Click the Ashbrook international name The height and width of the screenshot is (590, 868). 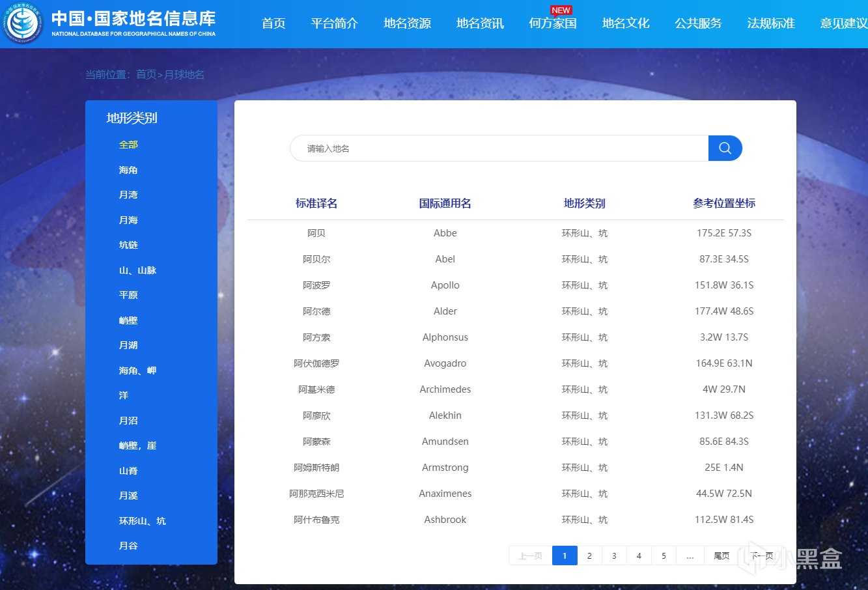tap(445, 520)
